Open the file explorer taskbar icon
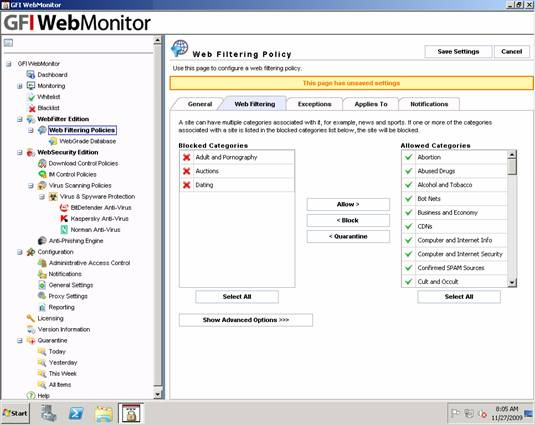 coord(104,413)
